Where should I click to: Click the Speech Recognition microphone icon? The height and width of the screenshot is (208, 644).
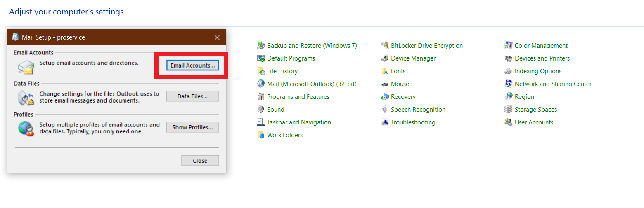pyautogui.click(x=384, y=109)
